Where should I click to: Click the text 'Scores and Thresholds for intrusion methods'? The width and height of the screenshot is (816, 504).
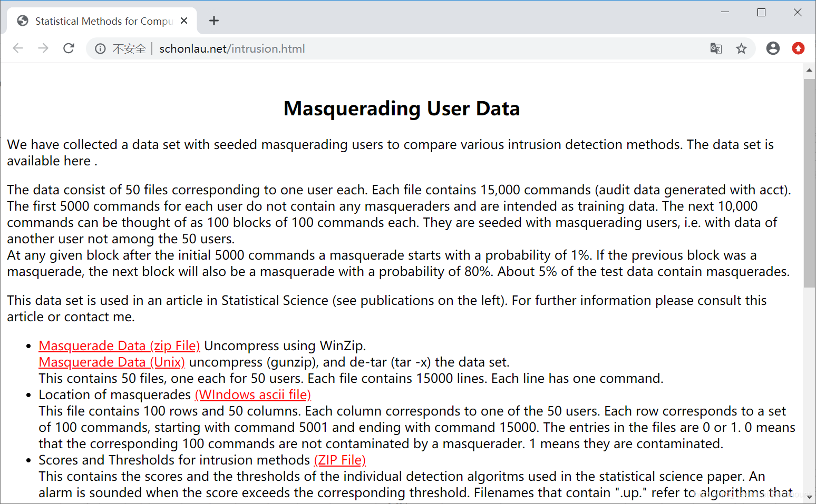(x=174, y=460)
